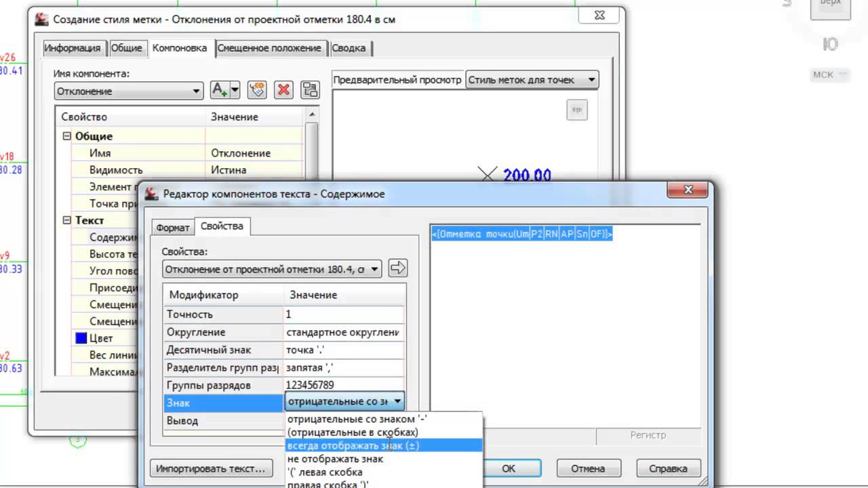Open the 'Знак' value dropdown arrow
This screenshot has width=868, height=488.
(397, 402)
